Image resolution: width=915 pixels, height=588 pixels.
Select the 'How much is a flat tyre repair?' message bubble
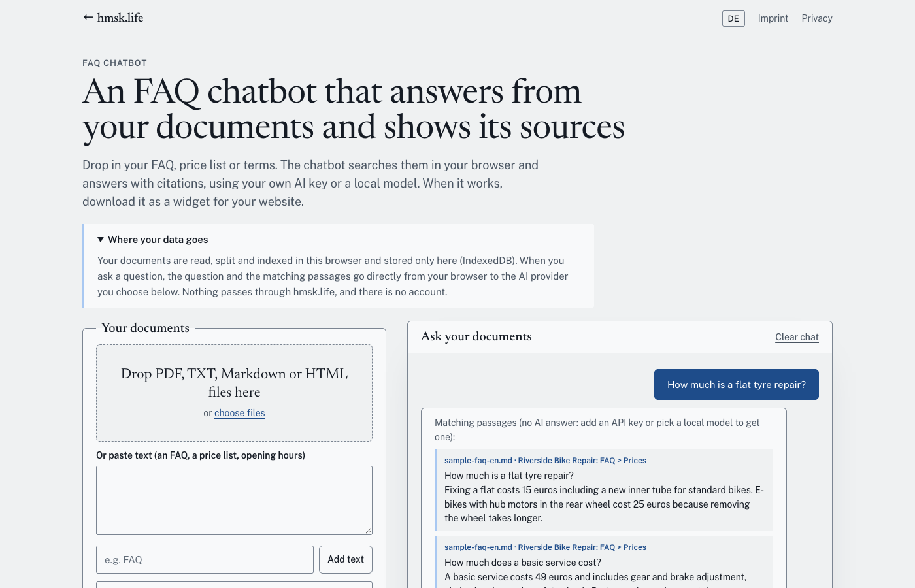tap(737, 385)
